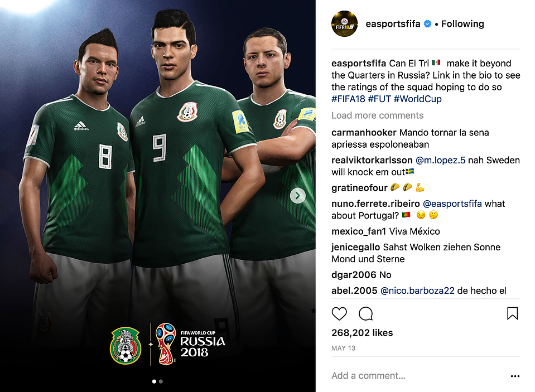
Task: Like the post with the heart icon
Action: 339,313
